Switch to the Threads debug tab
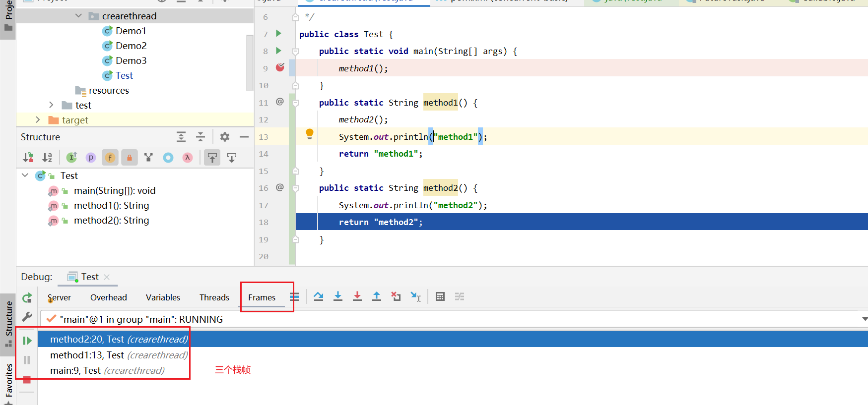This screenshot has height=405, width=868. tap(214, 297)
